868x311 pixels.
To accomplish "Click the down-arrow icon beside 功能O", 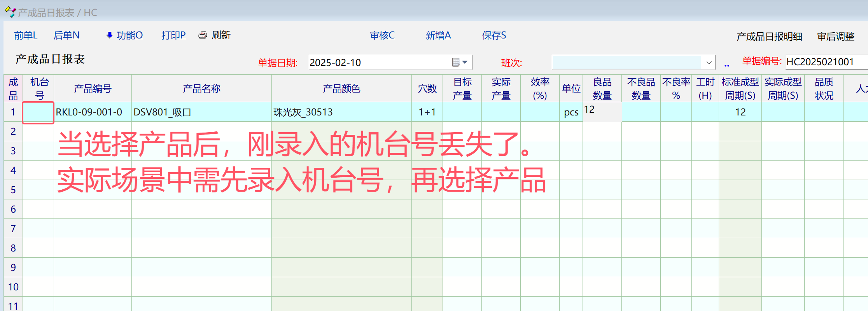I will [109, 35].
